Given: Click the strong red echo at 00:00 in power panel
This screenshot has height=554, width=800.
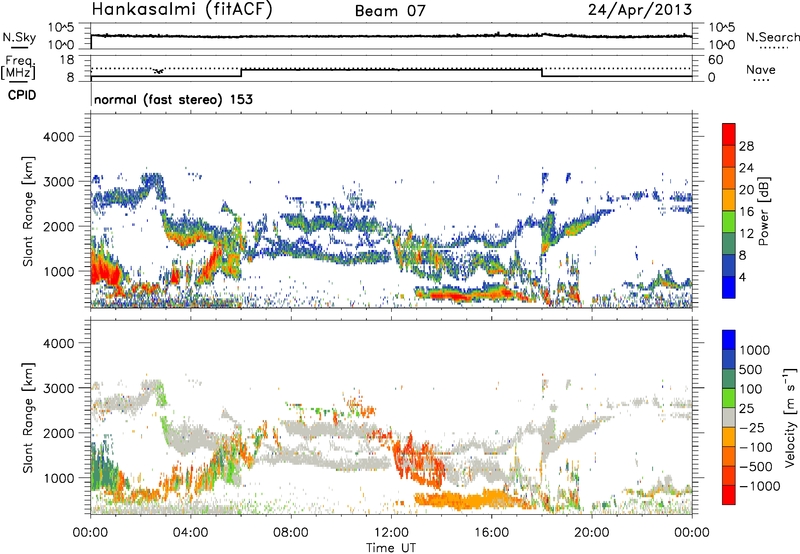Looking at the screenshot, I should coord(105,270).
